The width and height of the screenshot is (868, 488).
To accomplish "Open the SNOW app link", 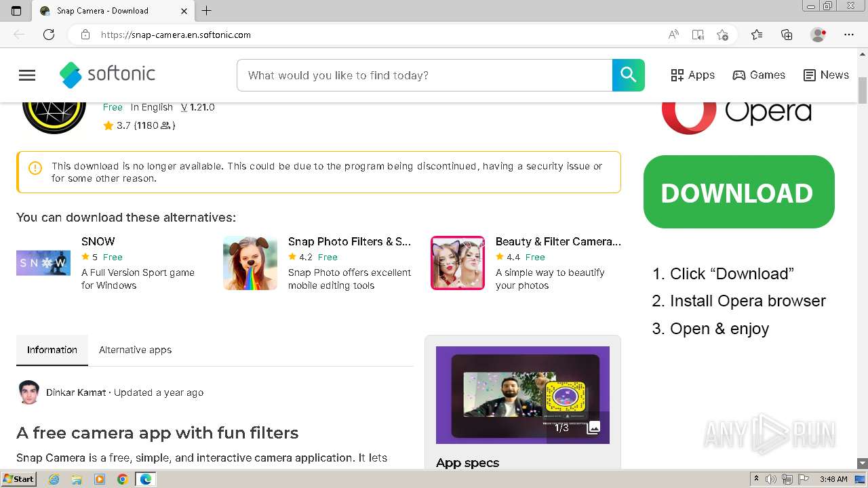I will pos(98,241).
